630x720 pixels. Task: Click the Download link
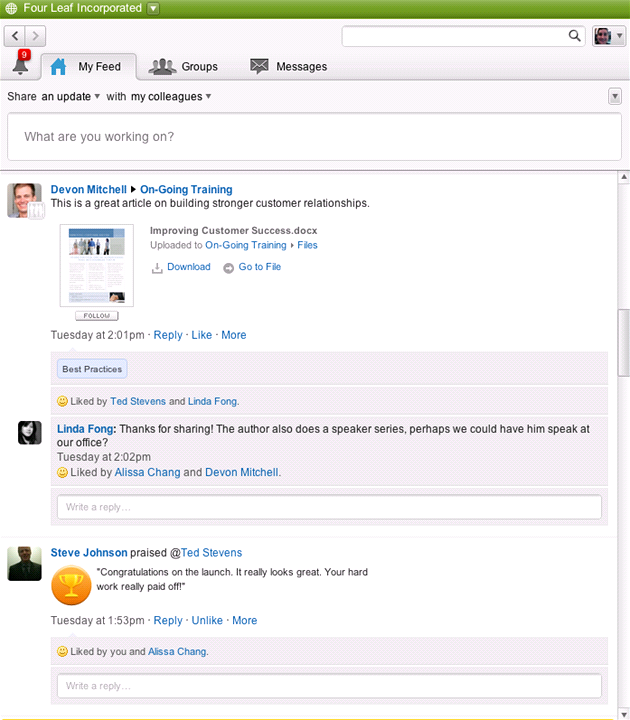[x=189, y=267]
